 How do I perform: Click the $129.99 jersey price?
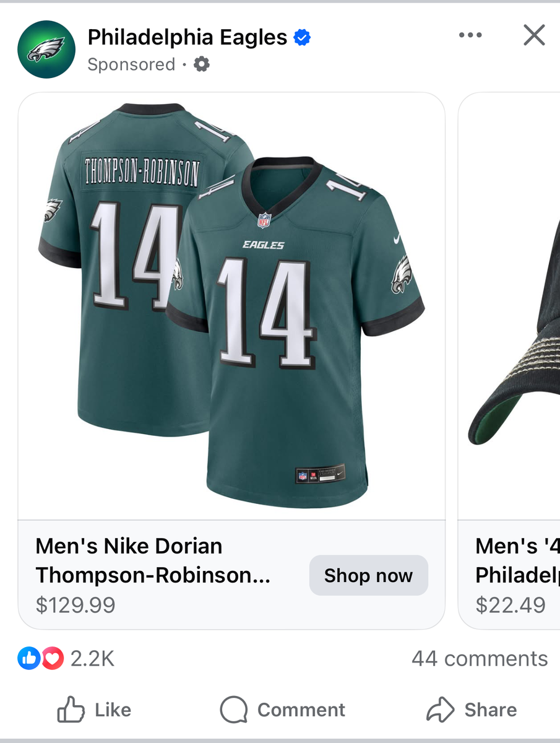75,605
